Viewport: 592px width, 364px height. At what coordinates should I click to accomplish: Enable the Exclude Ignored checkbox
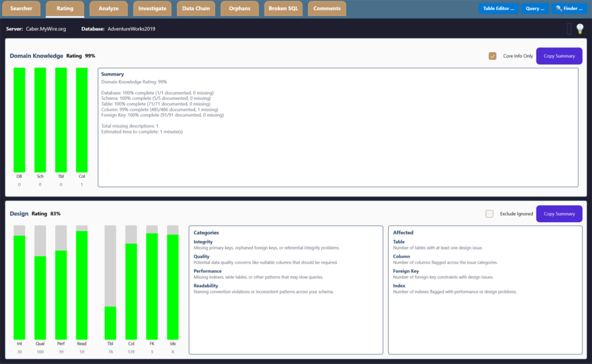pyautogui.click(x=489, y=214)
